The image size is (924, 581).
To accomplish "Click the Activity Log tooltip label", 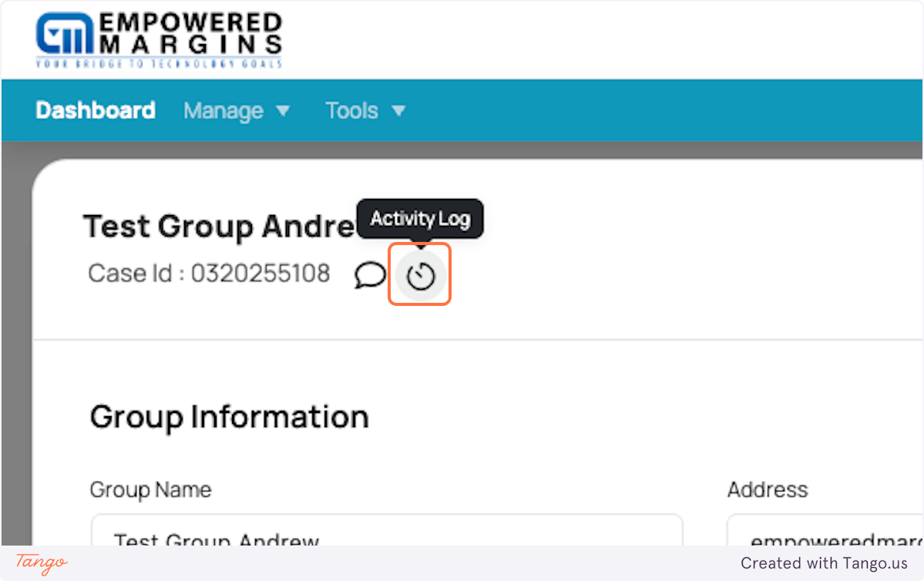I will [x=420, y=219].
